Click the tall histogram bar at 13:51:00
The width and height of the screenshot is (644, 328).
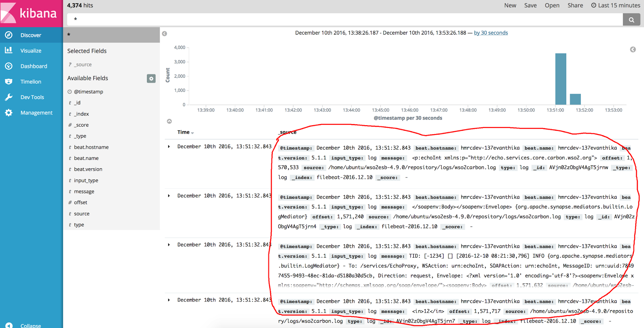[561, 79]
